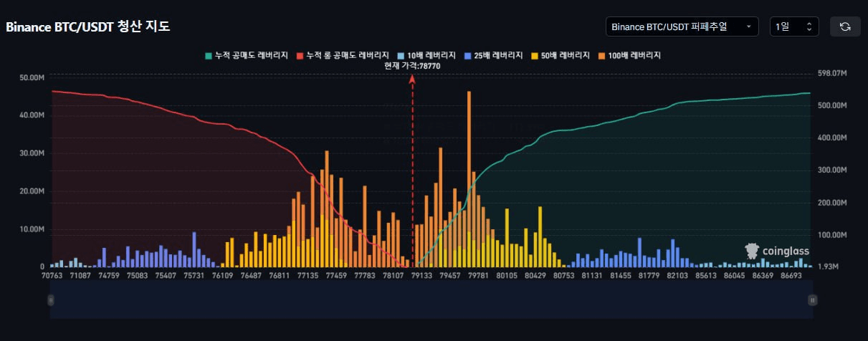Click the x-axis label 82103
The width and height of the screenshot is (868, 341).
[676, 275]
